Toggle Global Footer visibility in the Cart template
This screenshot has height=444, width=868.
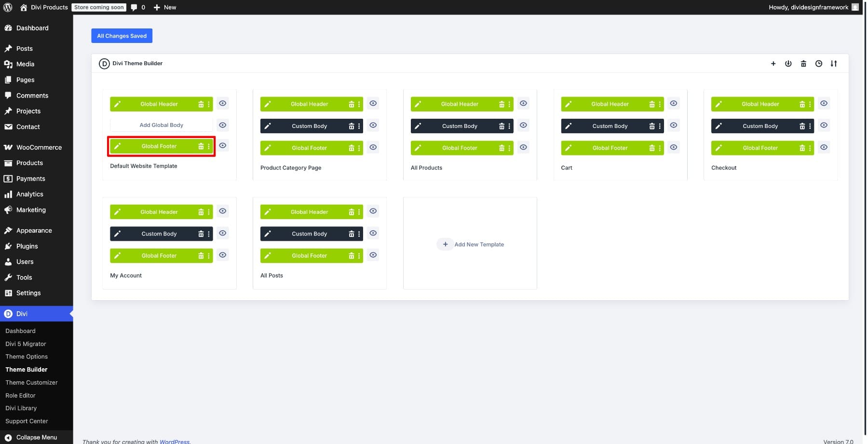coord(674,147)
